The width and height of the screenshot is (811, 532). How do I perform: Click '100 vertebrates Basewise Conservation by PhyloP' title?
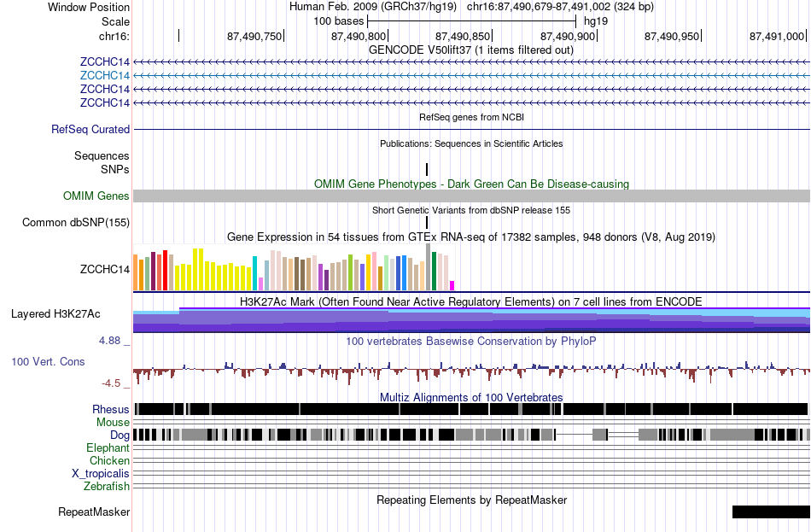click(471, 341)
